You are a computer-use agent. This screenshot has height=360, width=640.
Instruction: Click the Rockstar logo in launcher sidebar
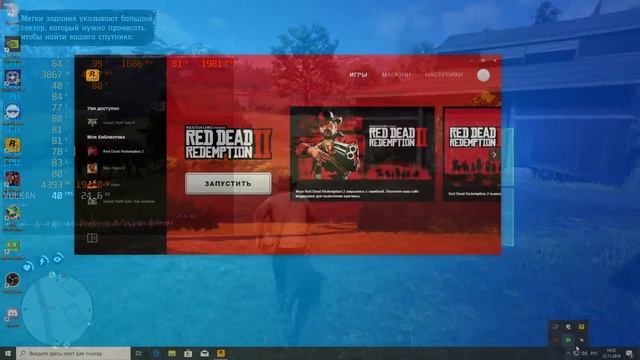point(93,75)
